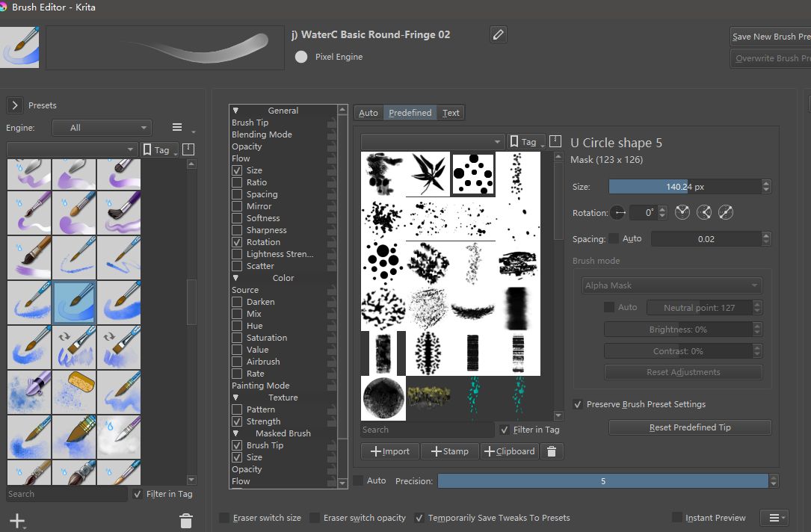Collapse the General settings section

tap(235, 111)
